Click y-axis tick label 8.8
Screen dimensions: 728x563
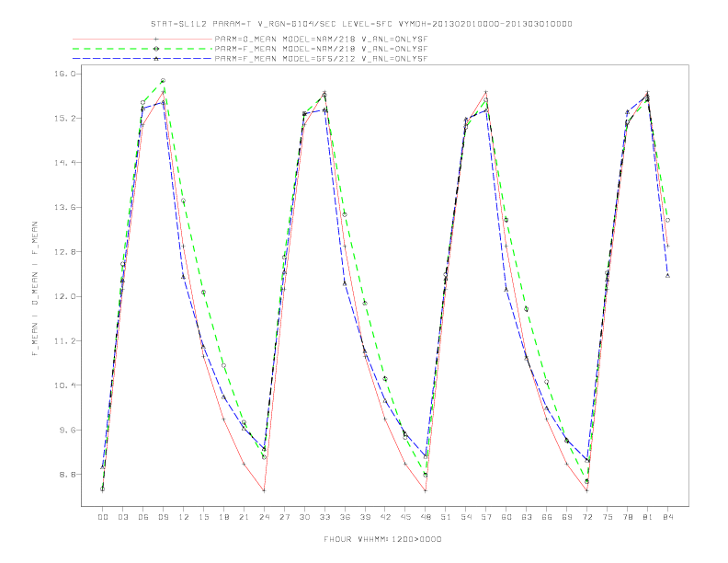click(x=67, y=475)
